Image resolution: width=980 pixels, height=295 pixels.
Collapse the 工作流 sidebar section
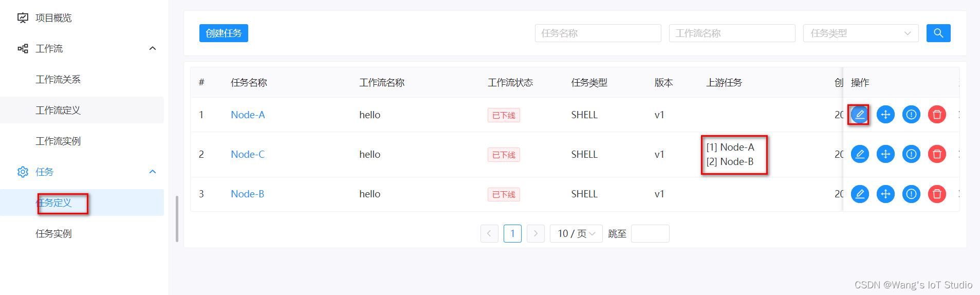153,48
